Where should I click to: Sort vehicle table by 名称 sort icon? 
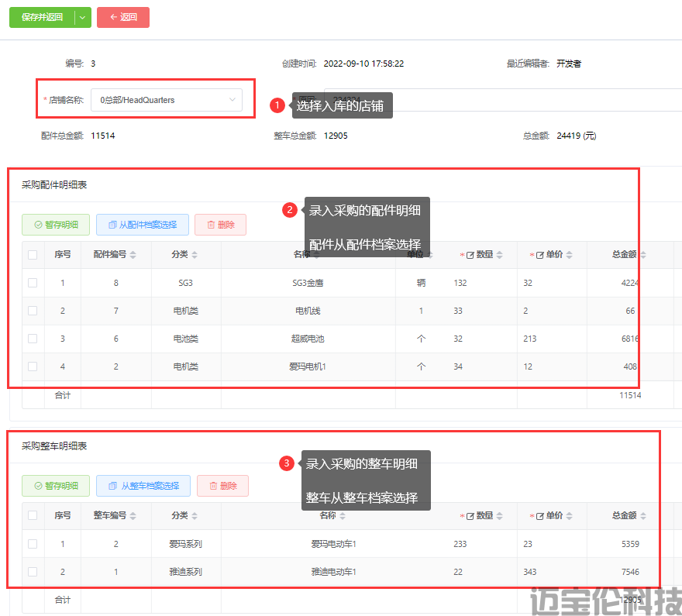click(x=343, y=516)
